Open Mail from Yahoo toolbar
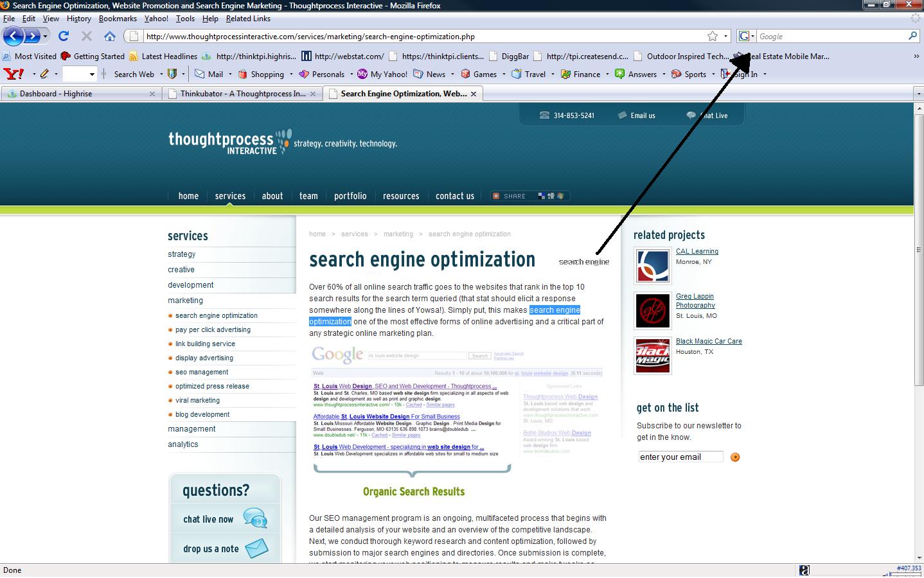Screen dimensions: 924x578 point(209,74)
